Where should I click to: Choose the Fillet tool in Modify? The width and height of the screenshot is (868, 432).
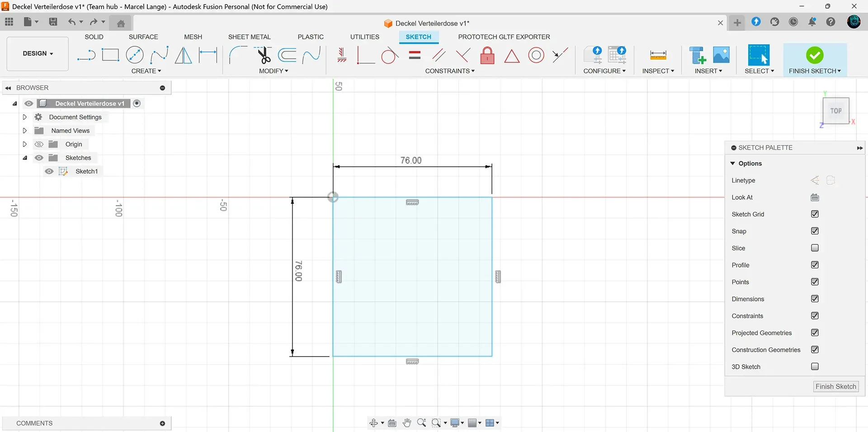tap(238, 55)
